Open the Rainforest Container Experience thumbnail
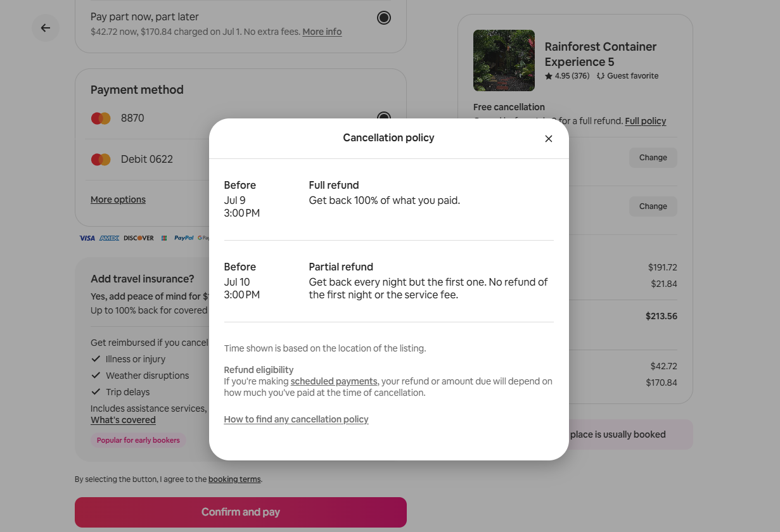Viewport: 780px width, 532px height. [x=504, y=60]
